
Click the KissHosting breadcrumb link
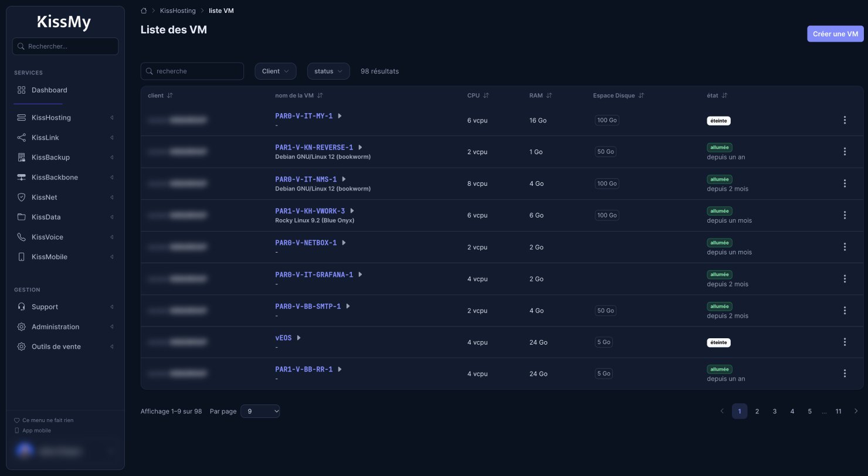click(178, 11)
